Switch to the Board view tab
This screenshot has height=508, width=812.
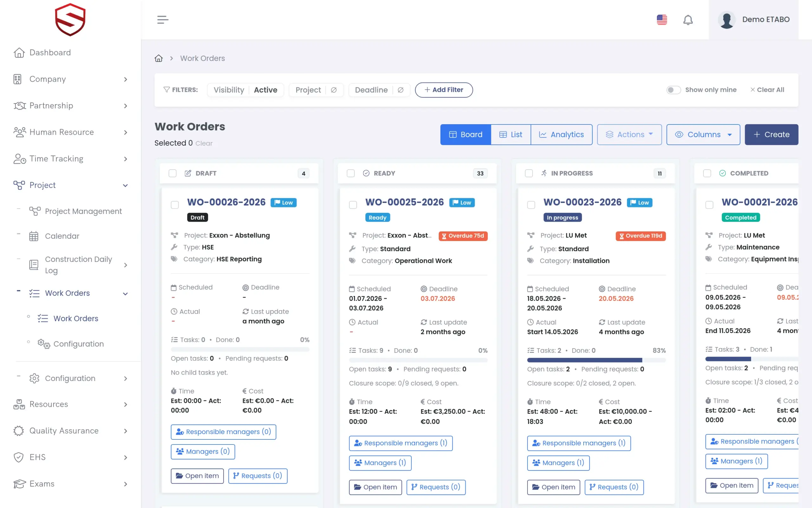click(x=466, y=134)
